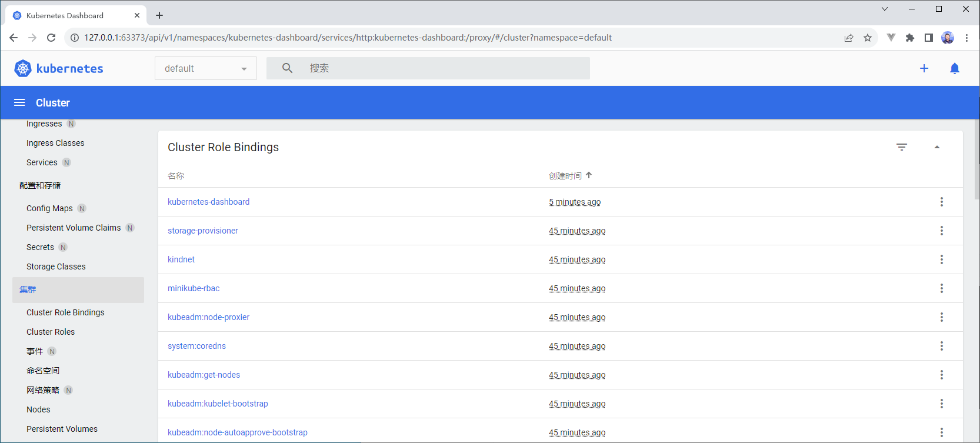The width and height of the screenshot is (980, 443).
Task: Create a new resource with plus icon
Action: coord(924,68)
